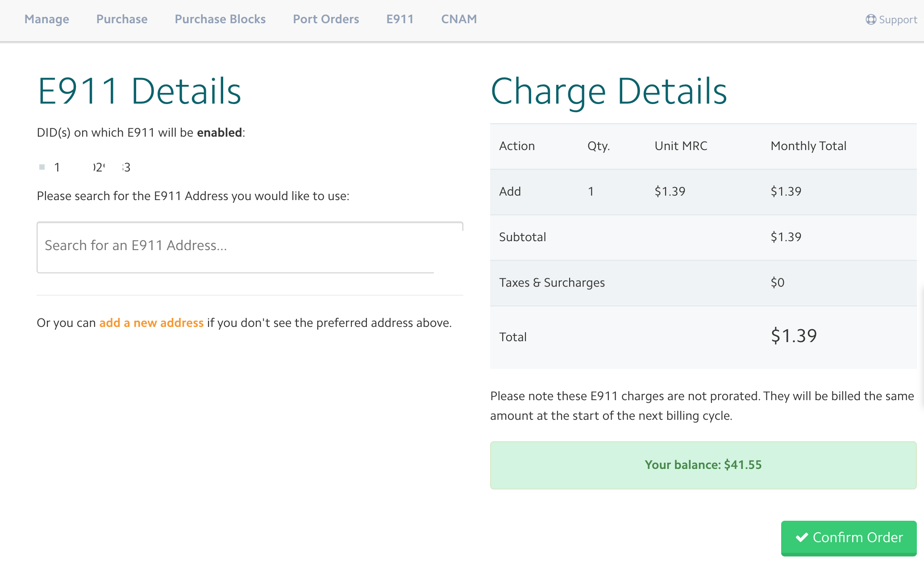Viewport: 924px width, 577px height.
Task: Click the large Total $1.39 amount
Action: click(x=794, y=336)
